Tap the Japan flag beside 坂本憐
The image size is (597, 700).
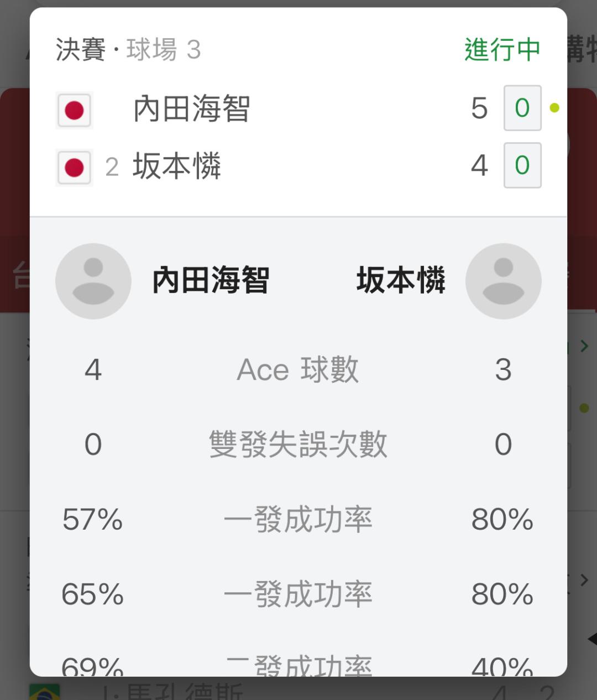pyautogui.click(x=74, y=167)
